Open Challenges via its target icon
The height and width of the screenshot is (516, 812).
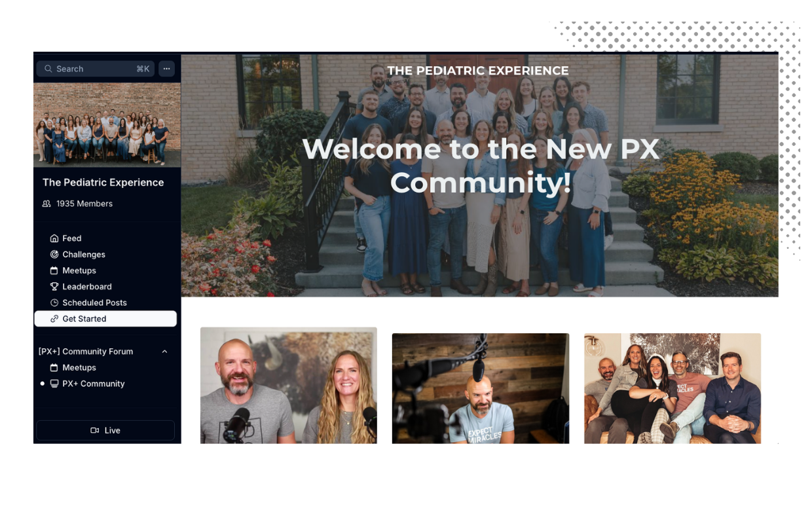[x=54, y=254]
